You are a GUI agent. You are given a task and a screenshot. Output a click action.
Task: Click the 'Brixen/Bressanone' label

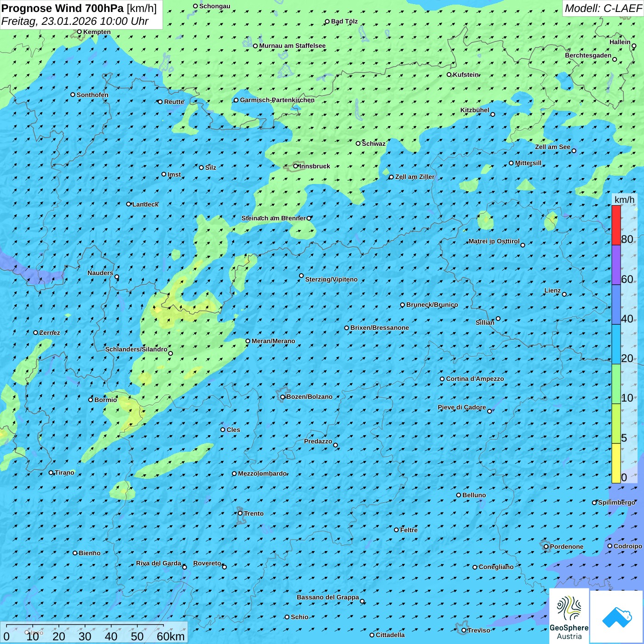point(379,328)
